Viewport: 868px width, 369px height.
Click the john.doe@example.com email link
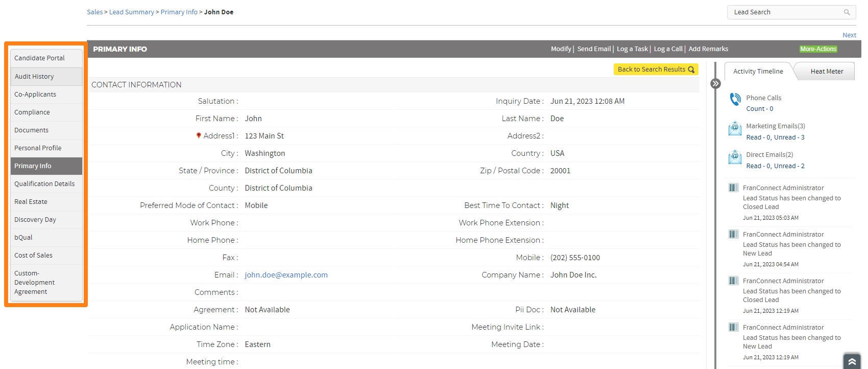click(x=286, y=275)
